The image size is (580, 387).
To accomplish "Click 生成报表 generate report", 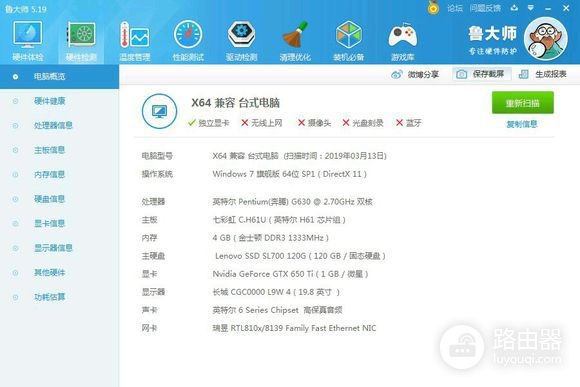I will pos(543,74).
